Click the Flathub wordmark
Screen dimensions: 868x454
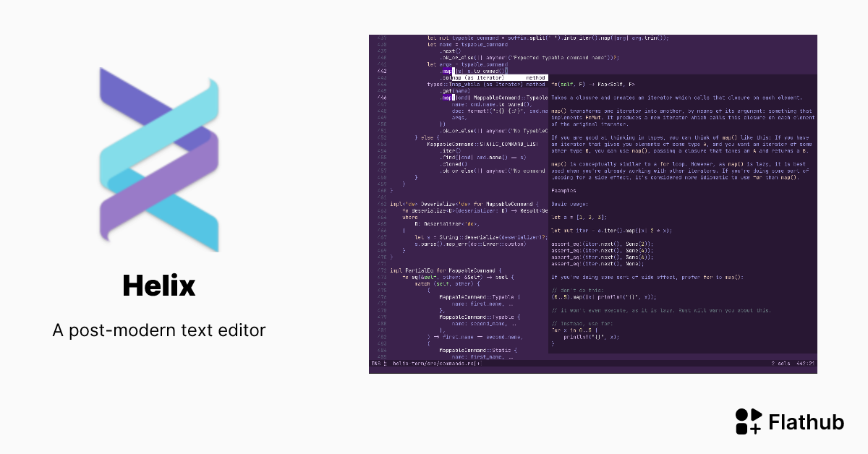point(805,422)
